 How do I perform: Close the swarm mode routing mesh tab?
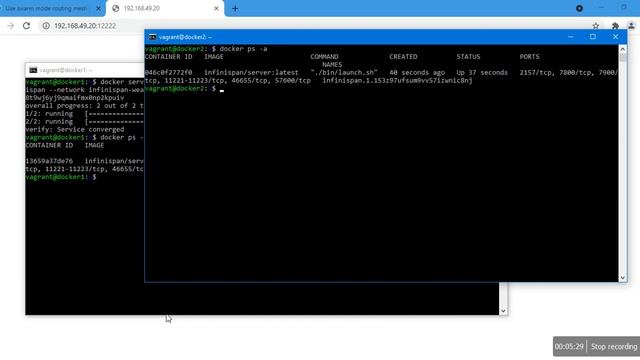tap(98, 8)
